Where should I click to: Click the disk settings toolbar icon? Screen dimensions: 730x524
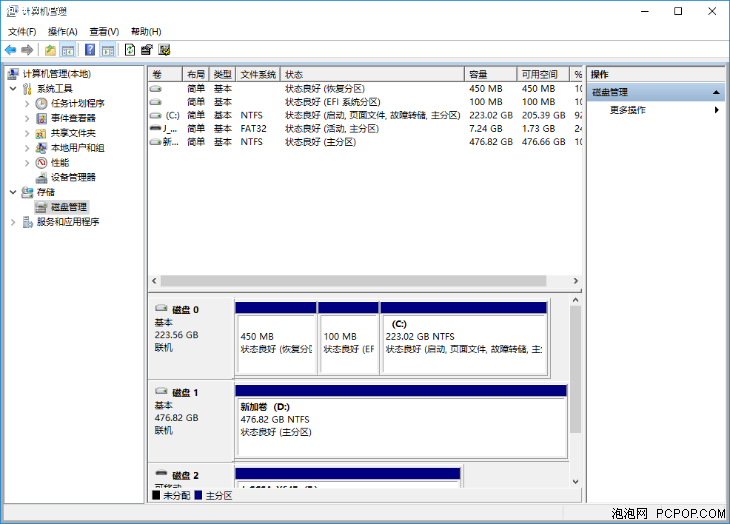coord(164,50)
